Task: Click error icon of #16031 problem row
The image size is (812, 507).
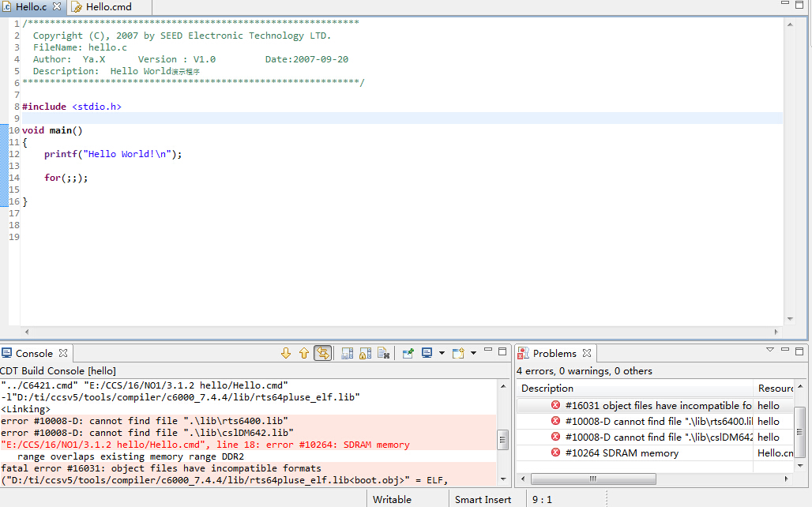Action: (555, 406)
